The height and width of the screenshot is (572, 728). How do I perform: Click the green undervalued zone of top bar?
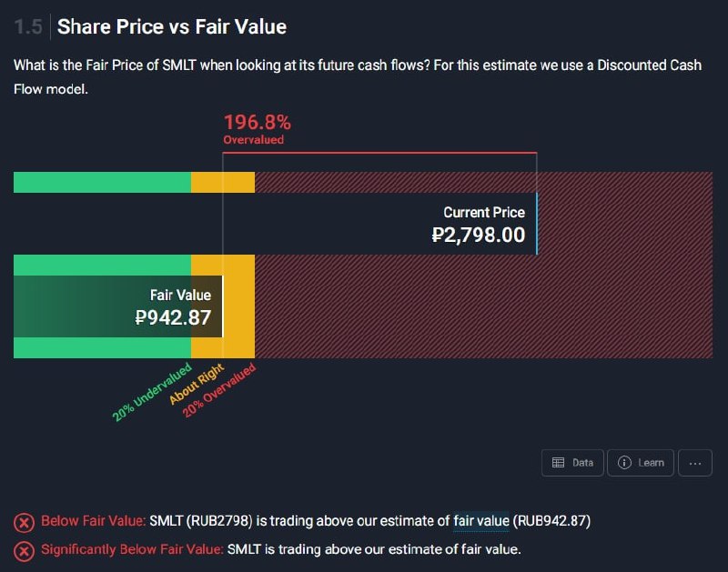click(x=102, y=182)
